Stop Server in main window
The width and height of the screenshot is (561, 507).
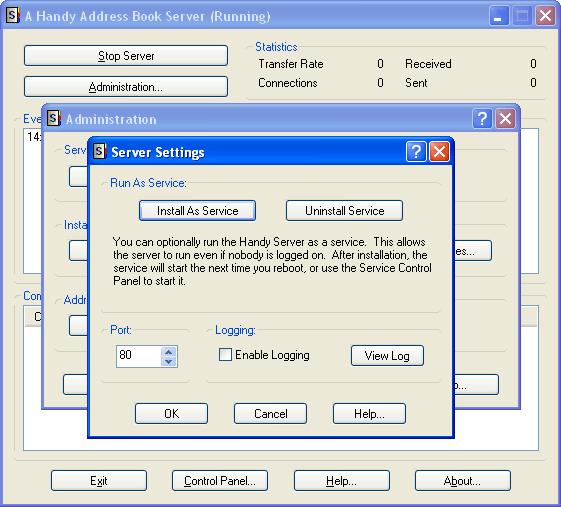pyautogui.click(x=126, y=55)
